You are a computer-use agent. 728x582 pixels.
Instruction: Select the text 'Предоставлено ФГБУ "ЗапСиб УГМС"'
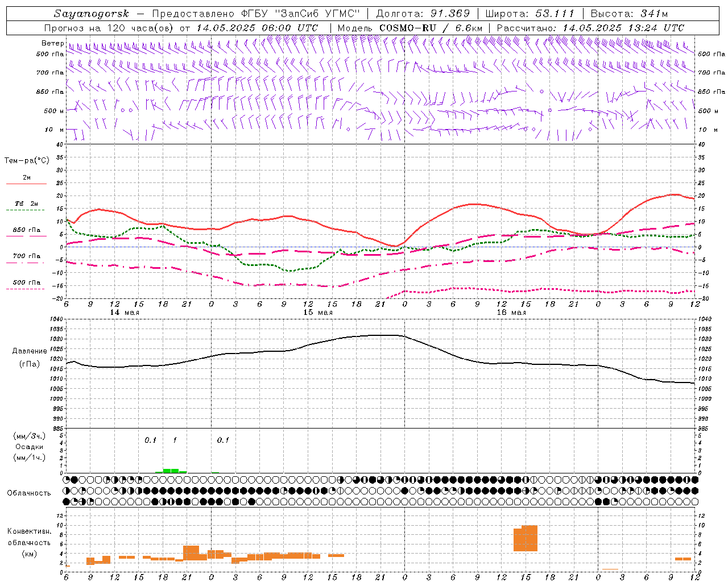tap(256, 14)
